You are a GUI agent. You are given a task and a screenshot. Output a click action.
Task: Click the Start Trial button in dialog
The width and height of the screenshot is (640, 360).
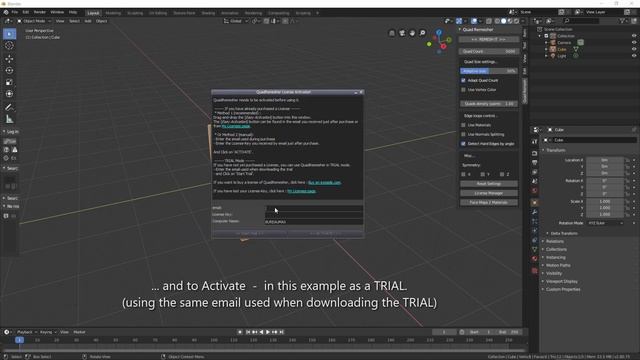pyautogui.click(x=250, y=233)
